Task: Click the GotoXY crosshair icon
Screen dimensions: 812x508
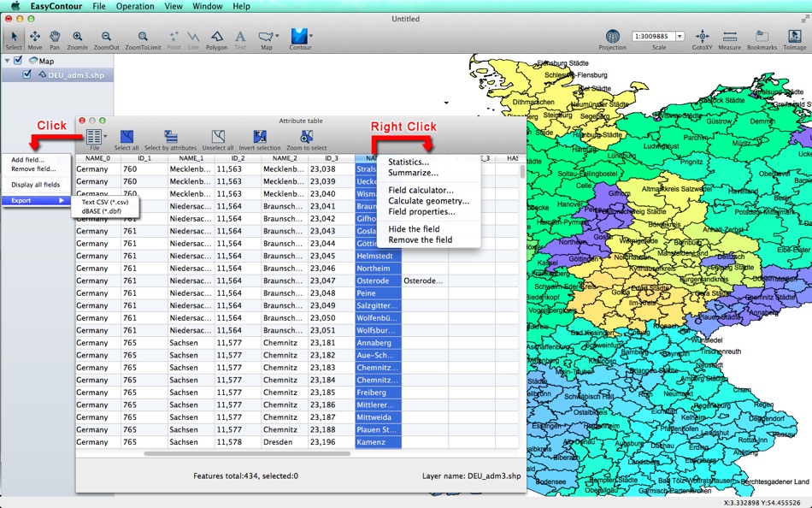Action: (703, 39)
